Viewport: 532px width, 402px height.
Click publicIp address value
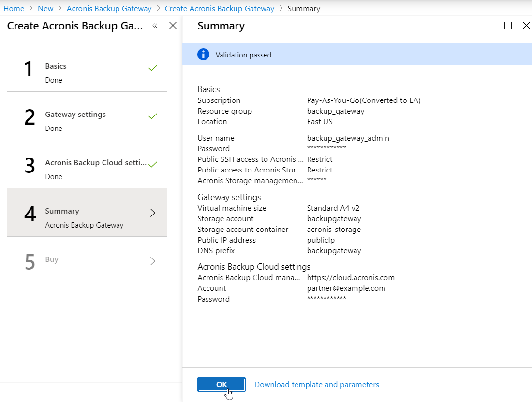[321, 240]
